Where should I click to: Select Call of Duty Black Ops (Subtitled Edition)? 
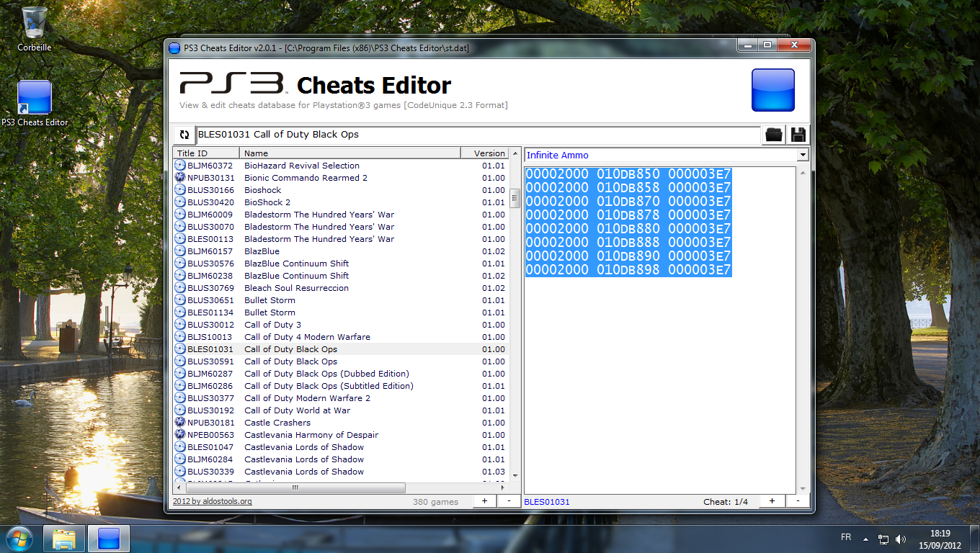click(x=341, y=386)
